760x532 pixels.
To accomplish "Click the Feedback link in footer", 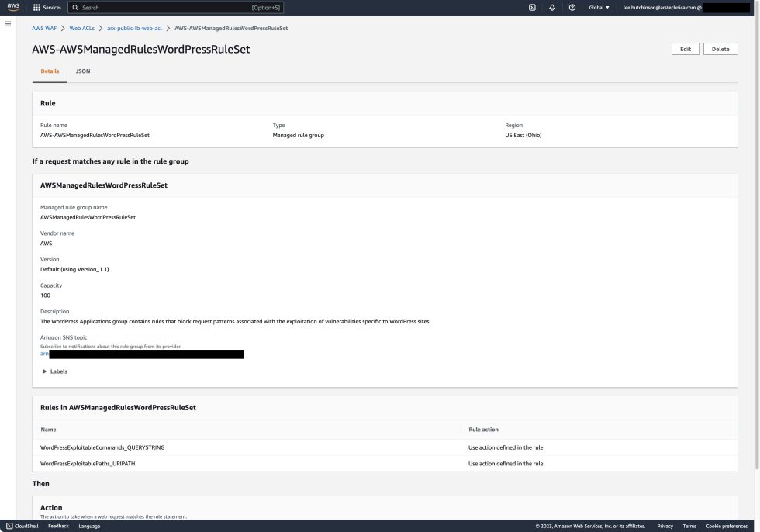I will [x=58, y=526].
